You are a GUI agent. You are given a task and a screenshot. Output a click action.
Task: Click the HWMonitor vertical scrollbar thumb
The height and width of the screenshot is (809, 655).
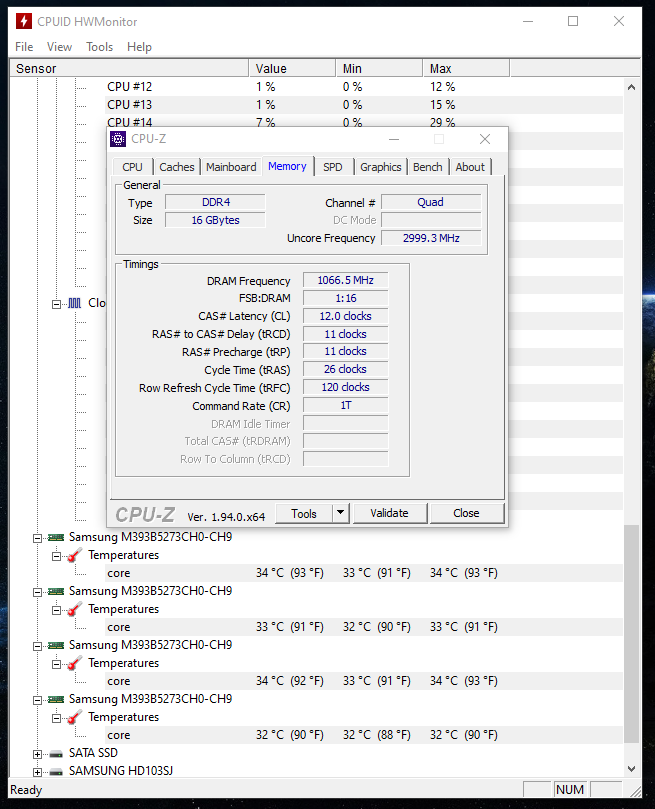(x=631, y=634)
